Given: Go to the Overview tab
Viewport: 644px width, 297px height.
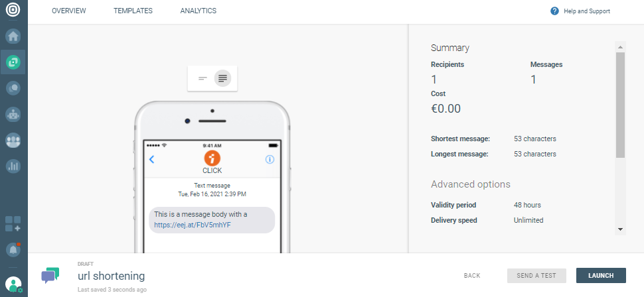Looking at the screenshot, I should pyautogui.click(x=70, y=11).
